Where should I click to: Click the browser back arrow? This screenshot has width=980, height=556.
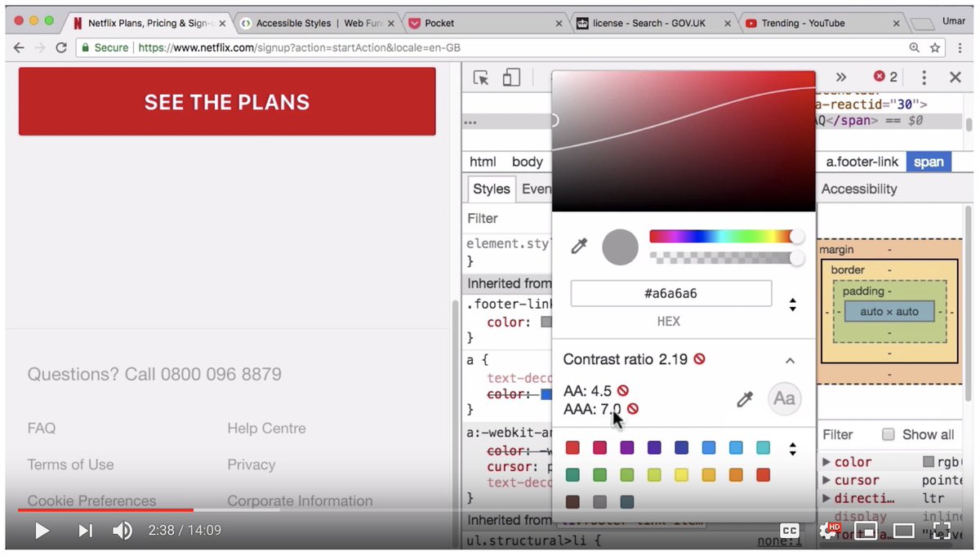(x=19, y=47)
